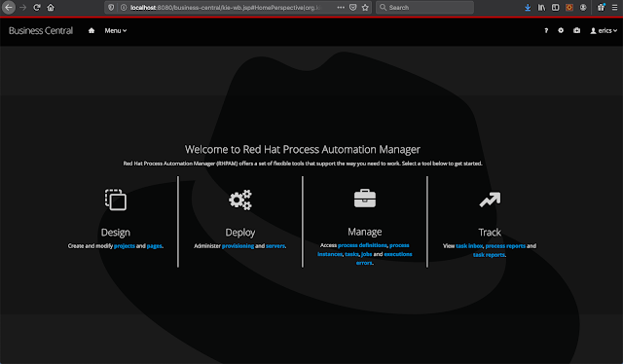Bookmark this page with the star icon
623x364 pixels.
tap(365, 8)
